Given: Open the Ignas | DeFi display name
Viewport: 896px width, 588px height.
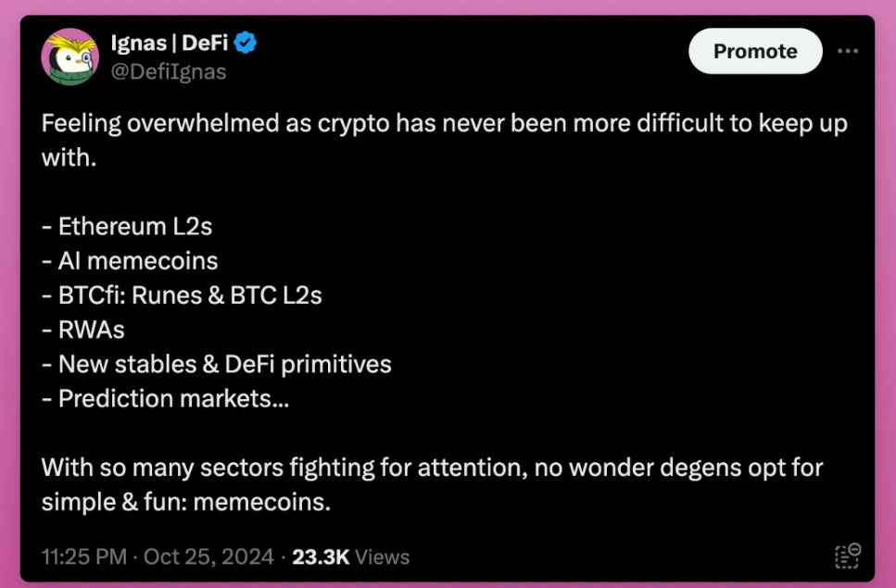Looking at the screenshot, I should pyautogui.click(x=170, y=43).
